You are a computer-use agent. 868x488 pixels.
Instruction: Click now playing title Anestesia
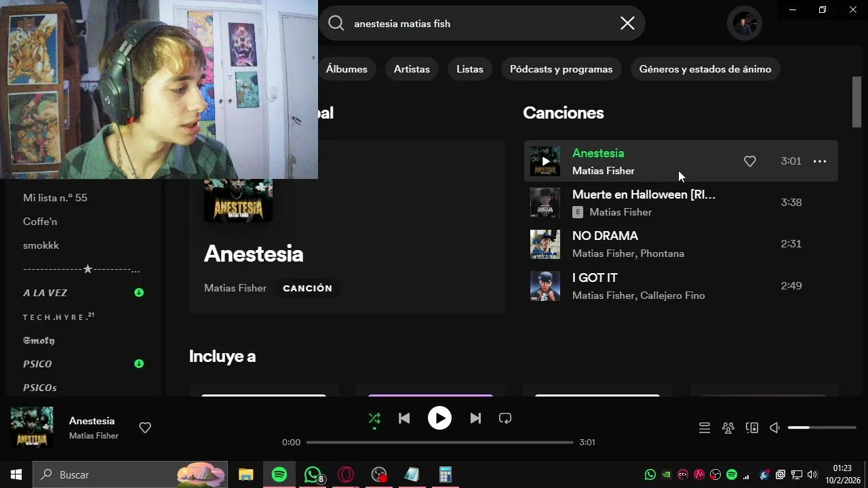pos(92,421)
